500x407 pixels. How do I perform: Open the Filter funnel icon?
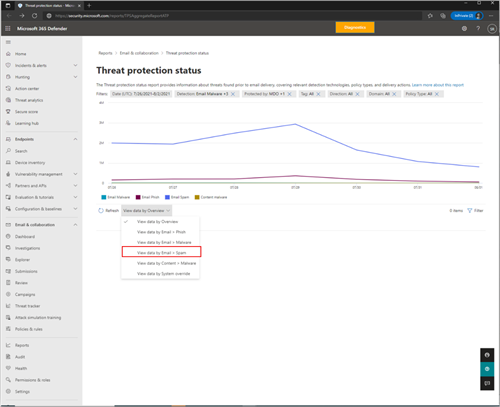coord(470,211)
